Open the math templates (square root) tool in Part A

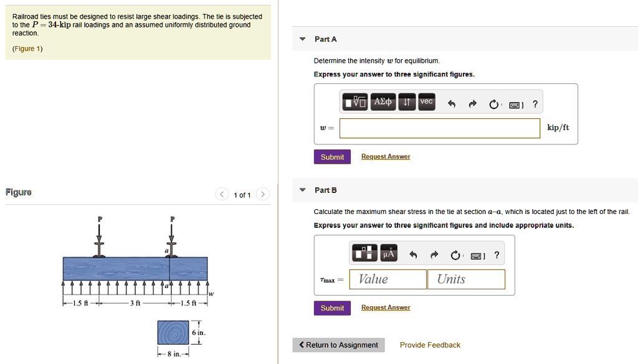click(x=355, y=102)
